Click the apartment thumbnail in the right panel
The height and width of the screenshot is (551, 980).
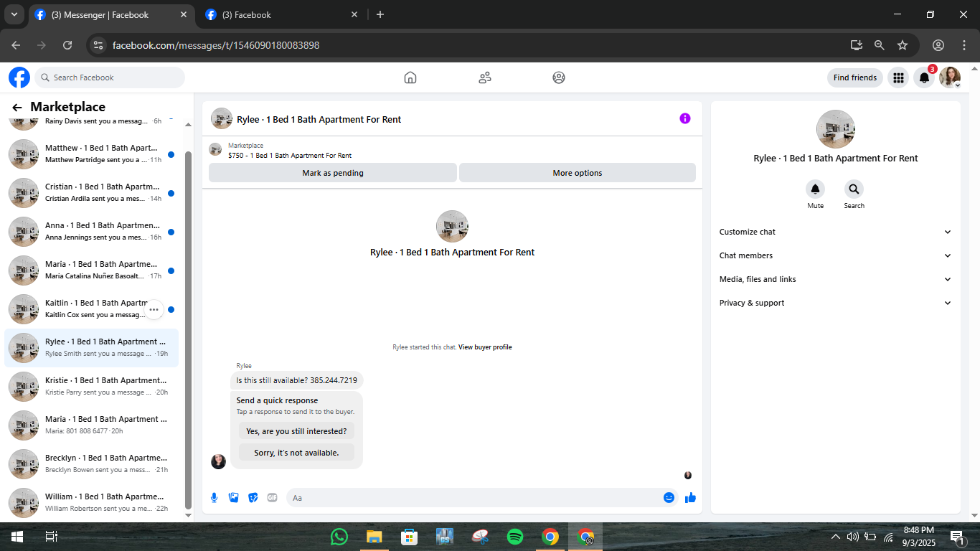836,129
